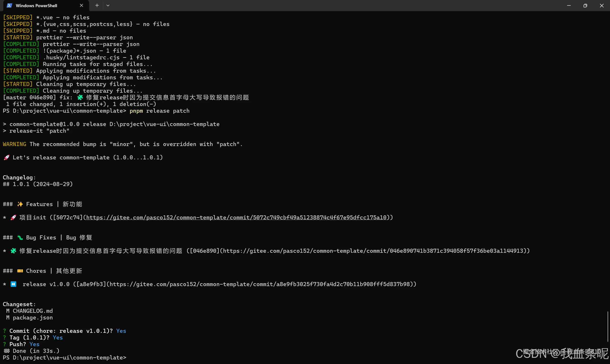Click the sparkles icon beside Features
The image size is (610, 364).
tap(20, 204)
